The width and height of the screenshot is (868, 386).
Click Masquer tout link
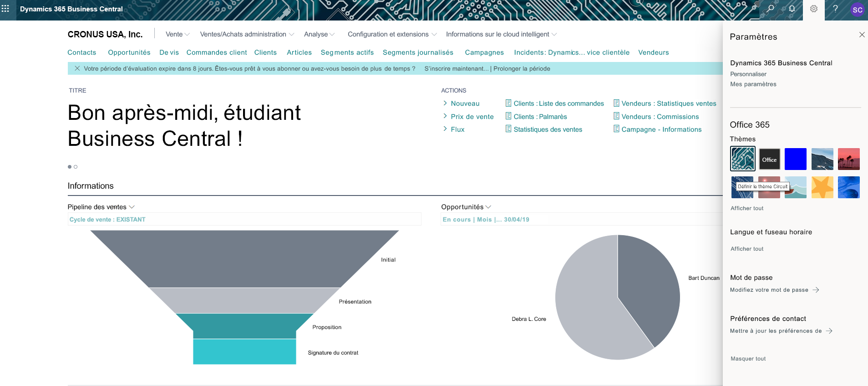[x=748, y=359]
